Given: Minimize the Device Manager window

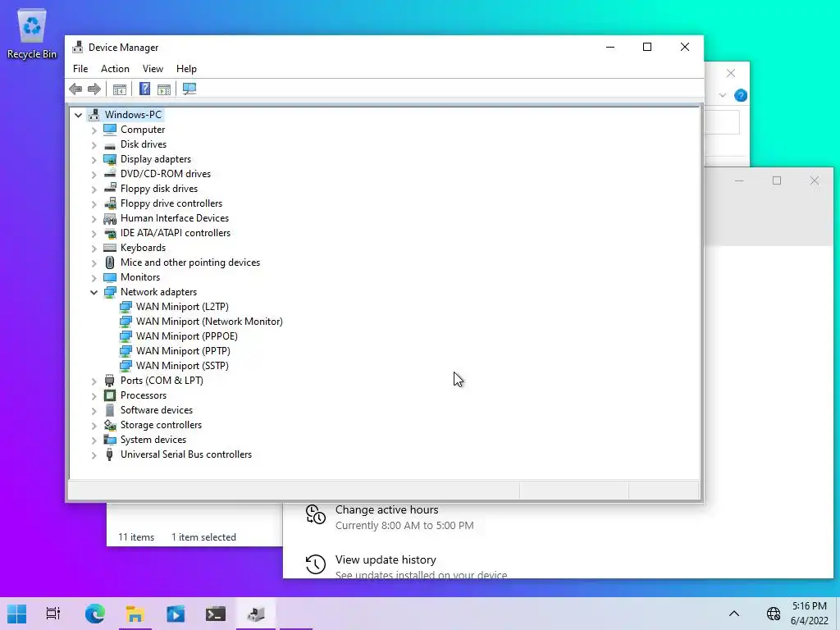Looking at the screenshot, I should (610, 47).
